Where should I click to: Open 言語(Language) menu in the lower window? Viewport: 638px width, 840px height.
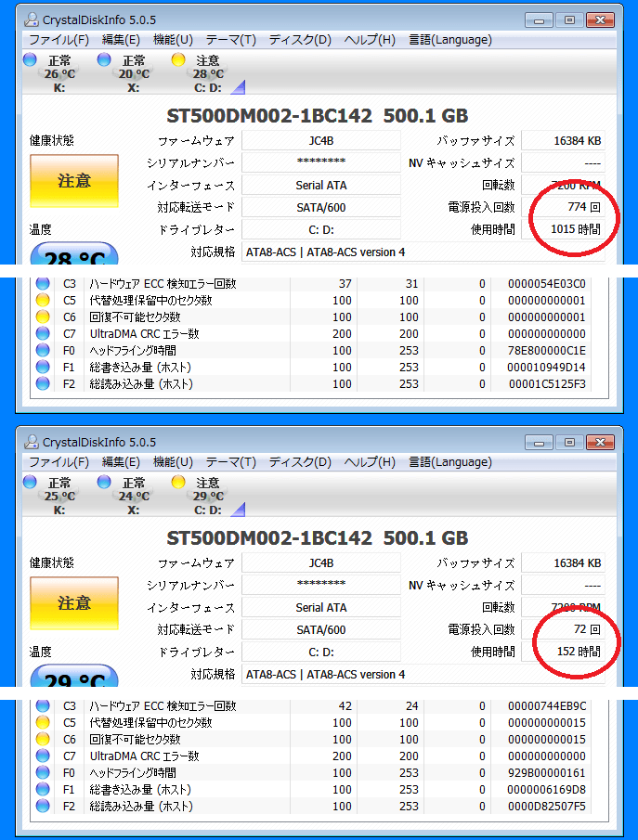tap(450, 462)
